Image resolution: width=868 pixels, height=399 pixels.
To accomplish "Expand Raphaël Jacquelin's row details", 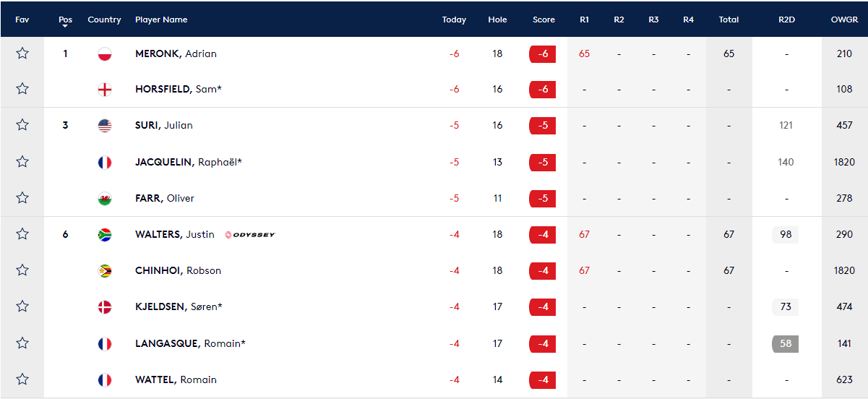I will [434, 162].
